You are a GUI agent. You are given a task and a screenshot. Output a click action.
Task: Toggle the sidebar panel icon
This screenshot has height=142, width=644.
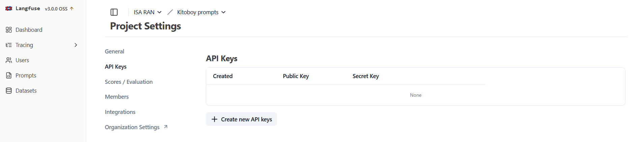click(x=114, y=12)
